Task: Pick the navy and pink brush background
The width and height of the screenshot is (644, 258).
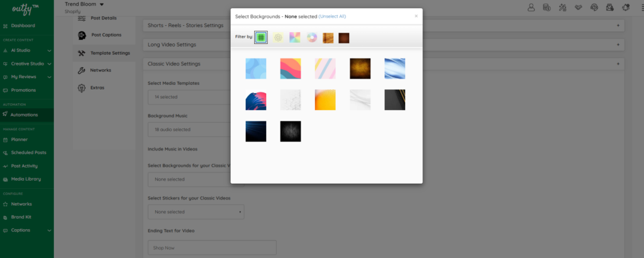Action: tap(256, 100)
